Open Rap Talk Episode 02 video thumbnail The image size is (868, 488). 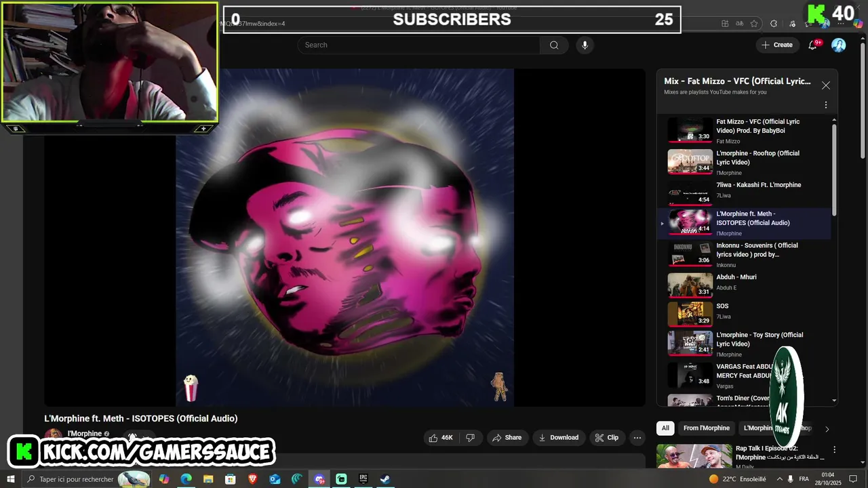point(694,456)
